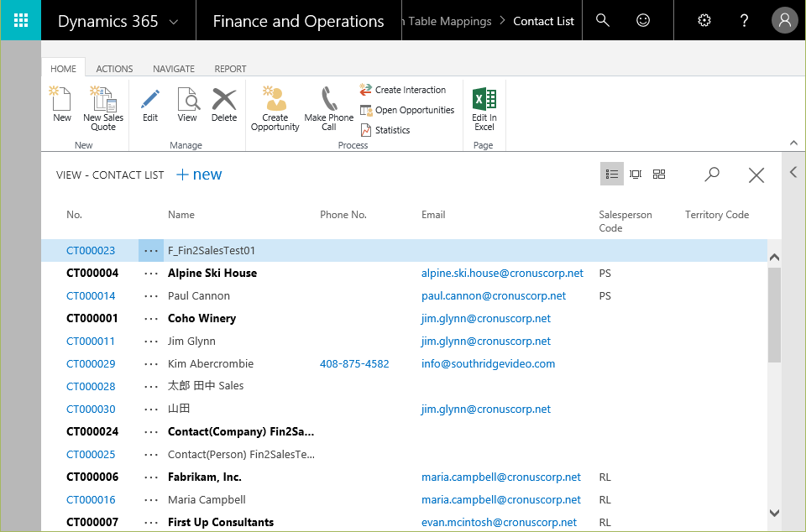Call phone number 408-875-4582
This screenshot has height=532, width=806.
354,363
